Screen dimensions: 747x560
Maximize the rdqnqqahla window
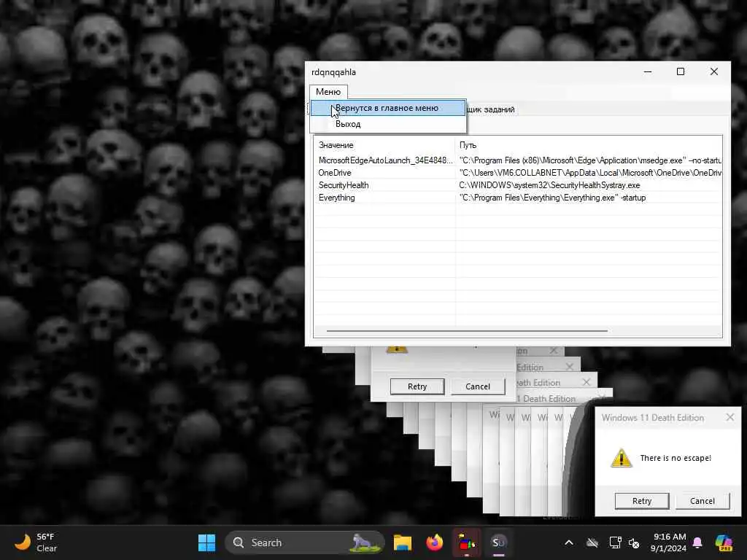point(681,72)
